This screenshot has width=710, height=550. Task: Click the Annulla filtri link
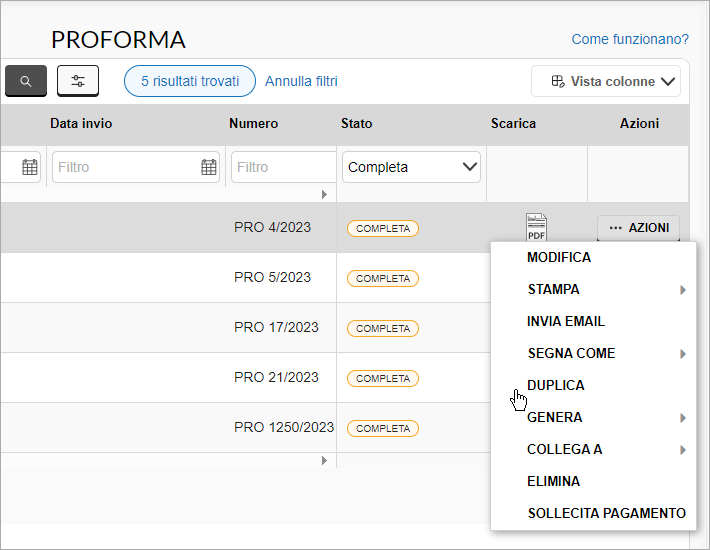tap(301, 81)
